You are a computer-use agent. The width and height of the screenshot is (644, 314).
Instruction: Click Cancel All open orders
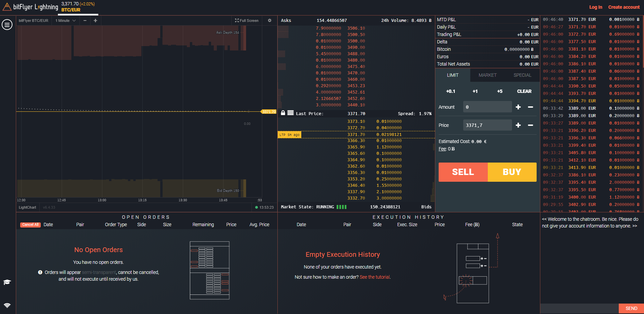pyautogui.click(x=30, y=225)
